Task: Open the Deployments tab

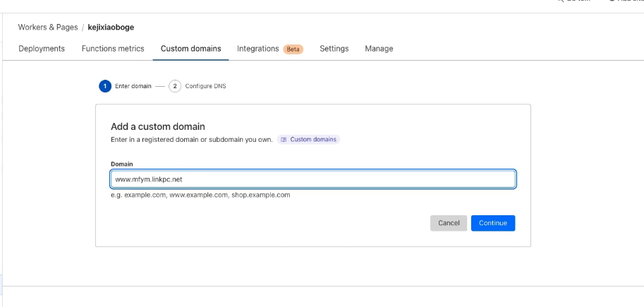Action: pyautogui.click(x=42, y=49)
